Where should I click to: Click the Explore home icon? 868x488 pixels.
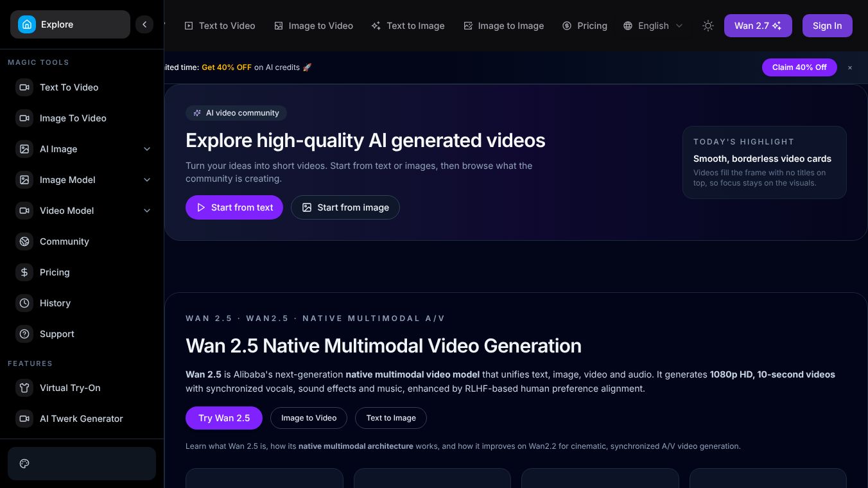click(x=27, y=24)
